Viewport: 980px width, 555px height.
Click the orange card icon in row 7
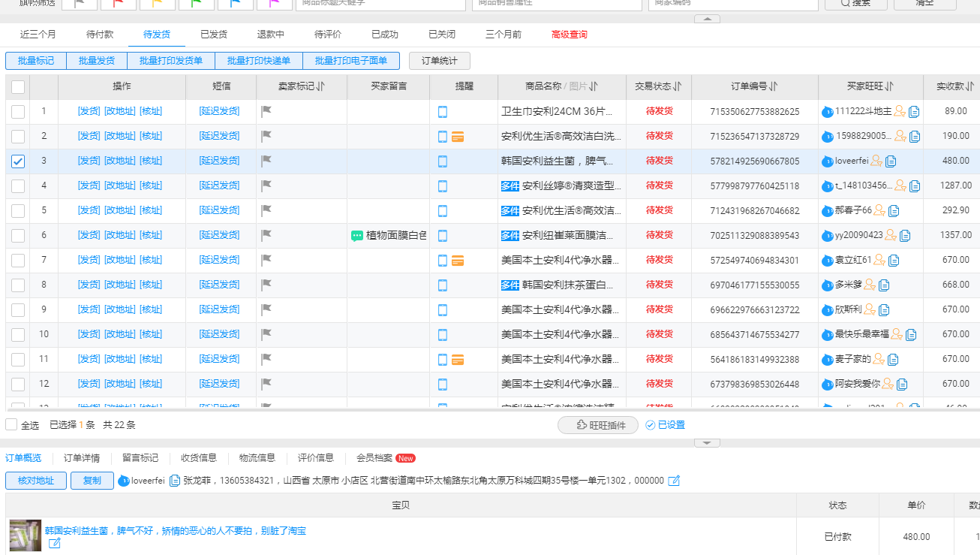458,261
